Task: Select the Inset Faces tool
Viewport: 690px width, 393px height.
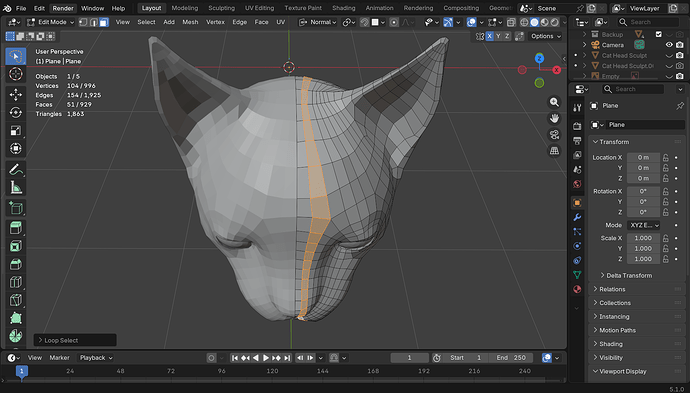Action: [x=16, y=246]
